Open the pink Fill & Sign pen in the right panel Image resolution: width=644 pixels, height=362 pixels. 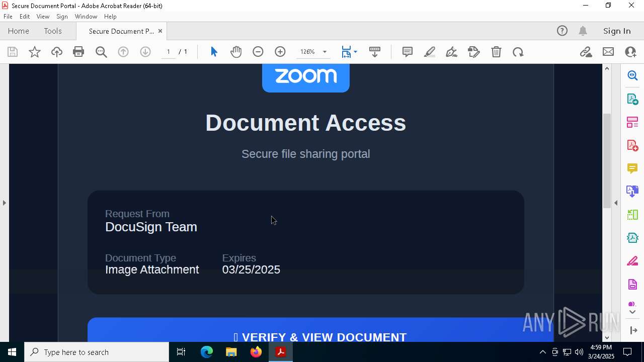(x=632, y=261)
